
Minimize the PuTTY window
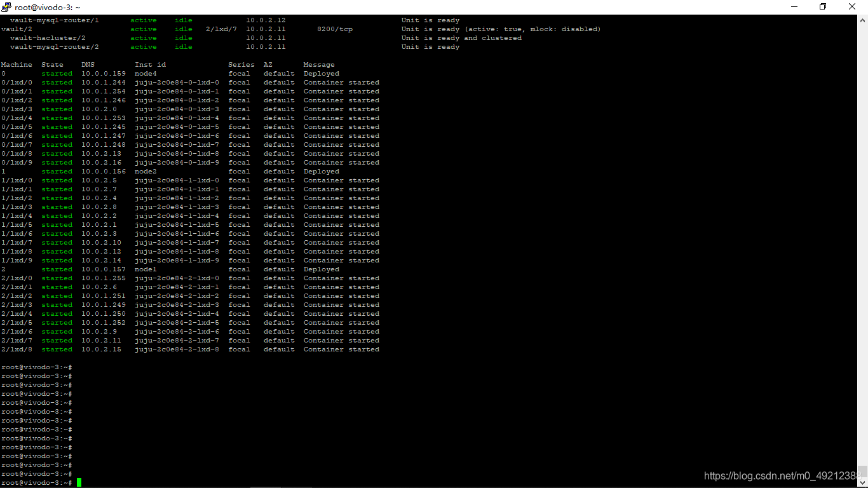tap(795, 7)
